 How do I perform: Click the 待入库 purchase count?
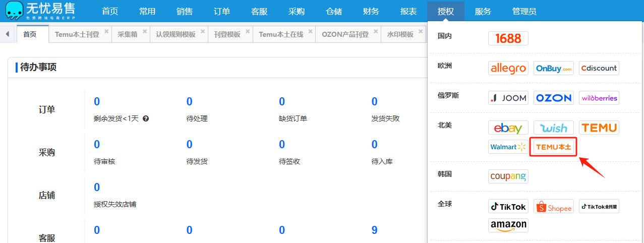tap(375, 145)
